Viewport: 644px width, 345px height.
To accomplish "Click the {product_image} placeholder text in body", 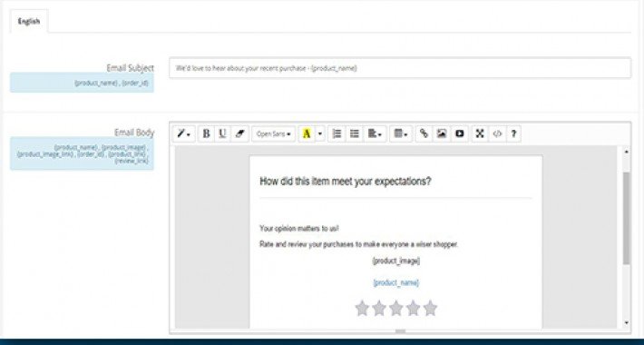I will click(396, 261).
